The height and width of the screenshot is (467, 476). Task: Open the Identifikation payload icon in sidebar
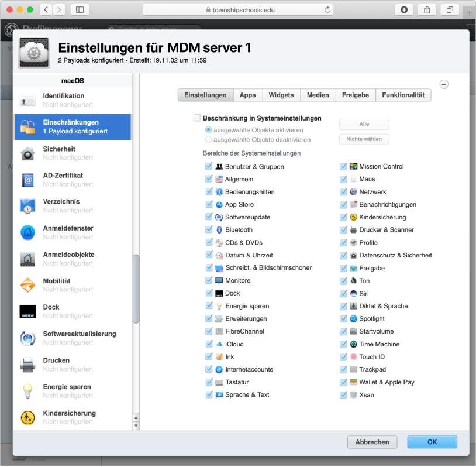coord(27,100)
